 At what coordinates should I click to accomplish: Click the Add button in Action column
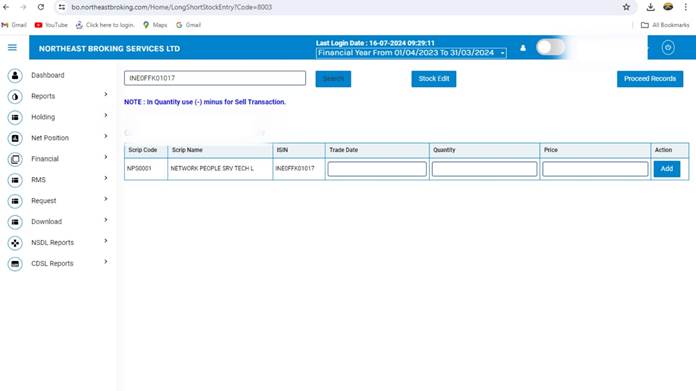667,169
